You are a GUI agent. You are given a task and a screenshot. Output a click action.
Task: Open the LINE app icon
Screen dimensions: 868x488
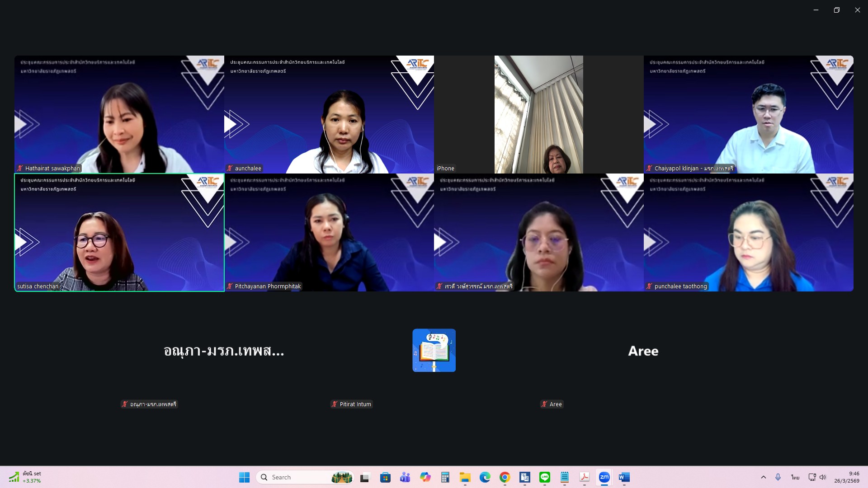click(544, 477)
